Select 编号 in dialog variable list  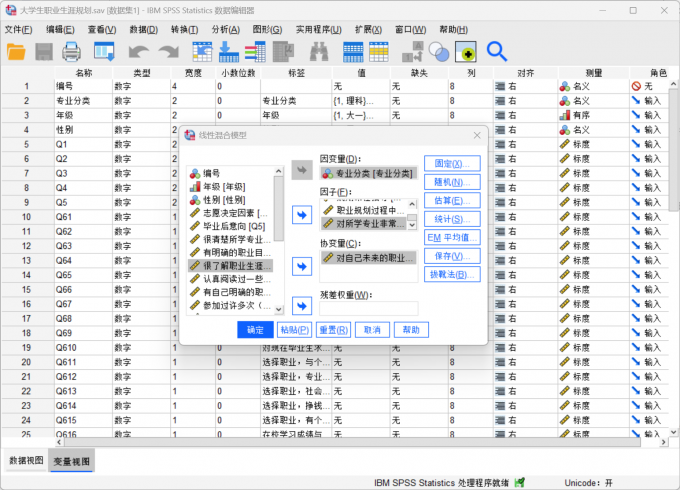click(x=231, y=173)
